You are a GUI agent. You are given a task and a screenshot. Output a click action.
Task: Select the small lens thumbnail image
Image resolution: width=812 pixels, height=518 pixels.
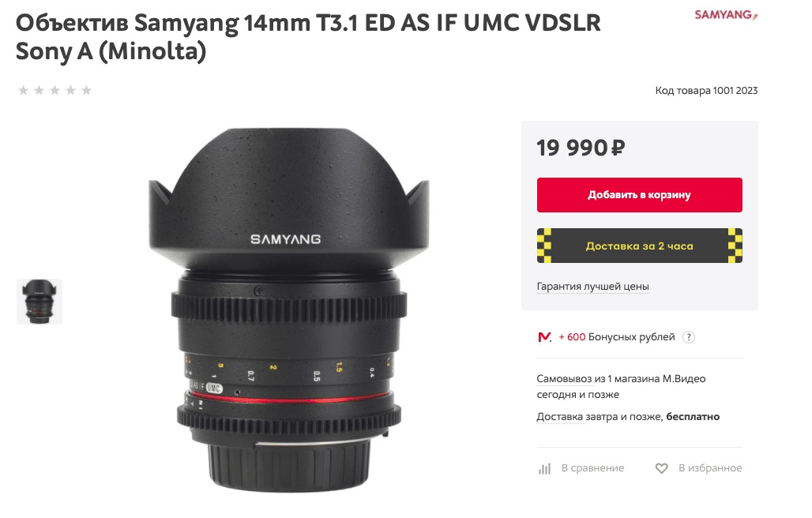[x=39, y=302]
